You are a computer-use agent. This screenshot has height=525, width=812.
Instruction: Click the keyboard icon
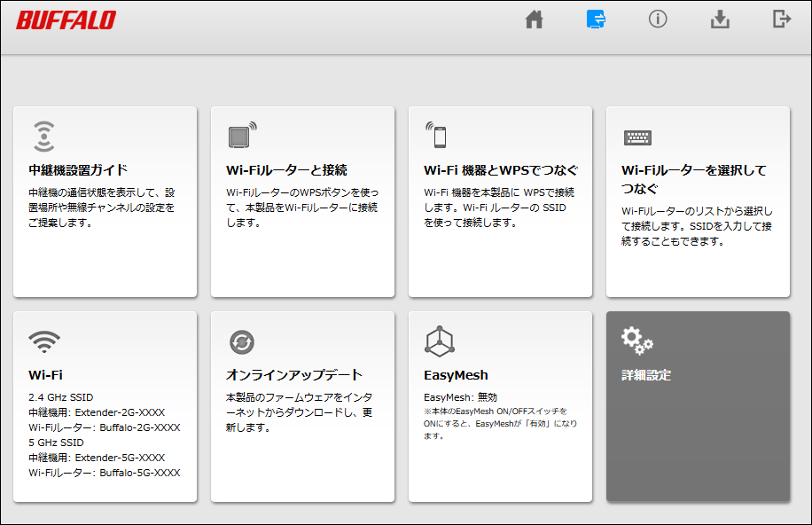pyautogui.click(x=637, y=137)
